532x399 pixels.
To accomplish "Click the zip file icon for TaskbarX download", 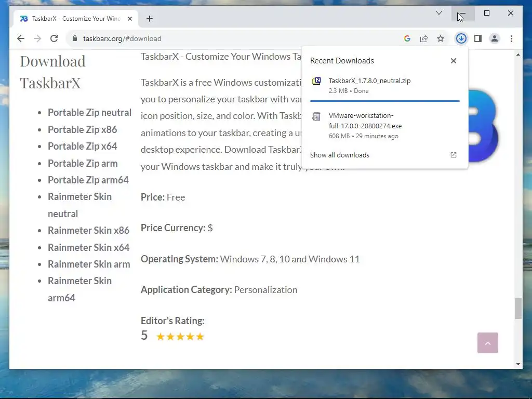I will tap(316, 81).
